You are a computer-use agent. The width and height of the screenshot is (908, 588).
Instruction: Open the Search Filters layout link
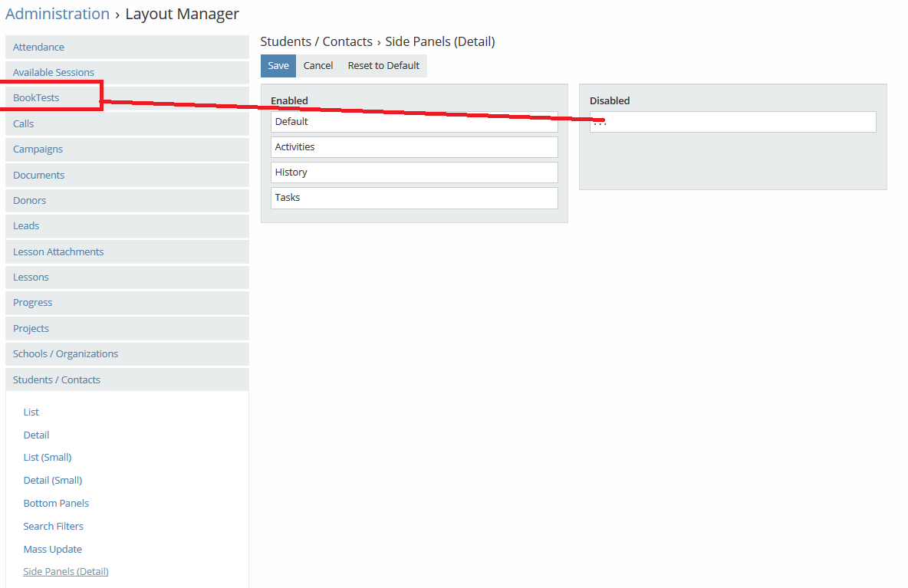point(54,527)
